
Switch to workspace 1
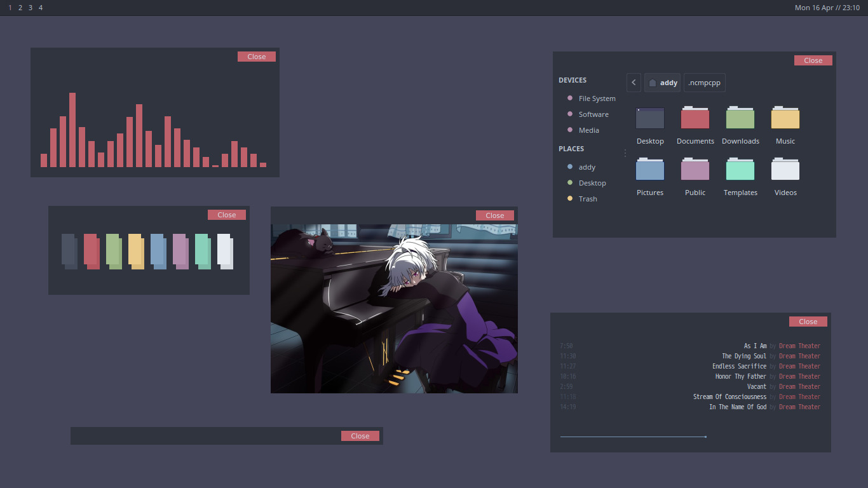point(10,8)
